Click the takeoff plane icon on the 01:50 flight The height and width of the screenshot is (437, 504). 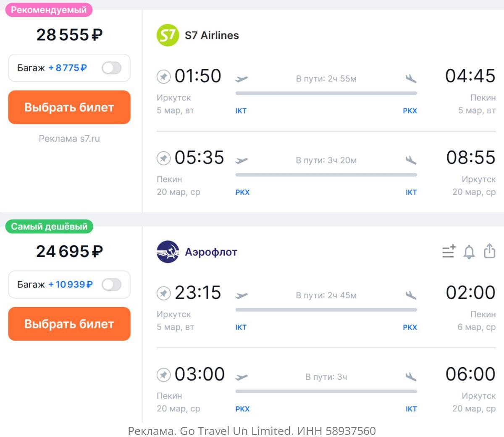[x=241, y=79]
